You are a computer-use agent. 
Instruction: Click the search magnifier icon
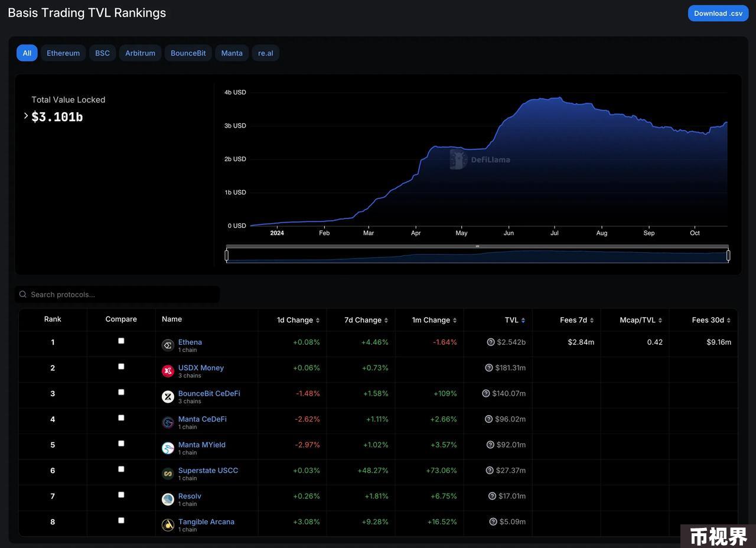[23, 294]
